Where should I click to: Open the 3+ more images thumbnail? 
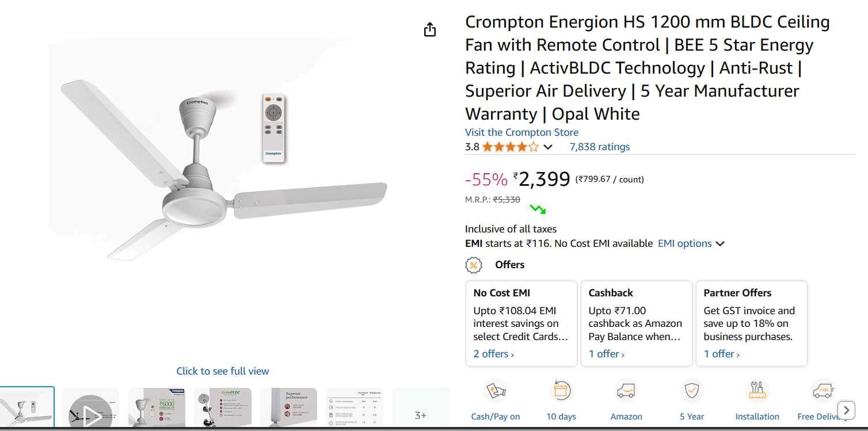tap(420, 410)
